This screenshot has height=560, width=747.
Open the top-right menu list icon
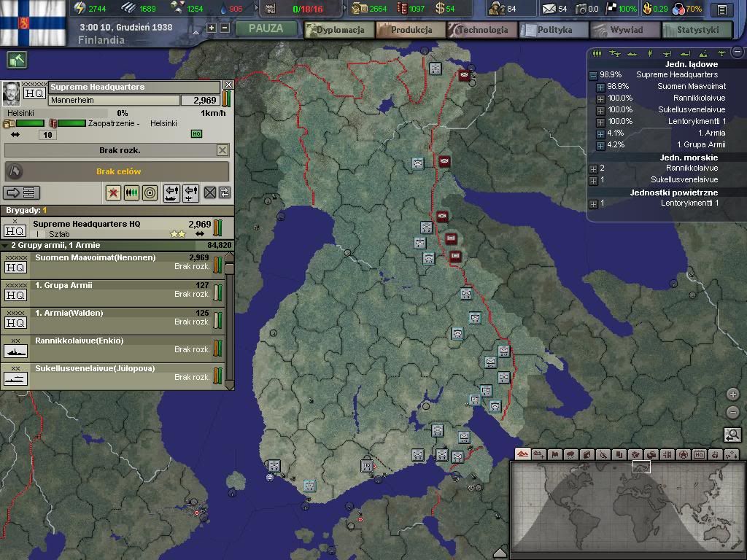click(x=722, y=9)
